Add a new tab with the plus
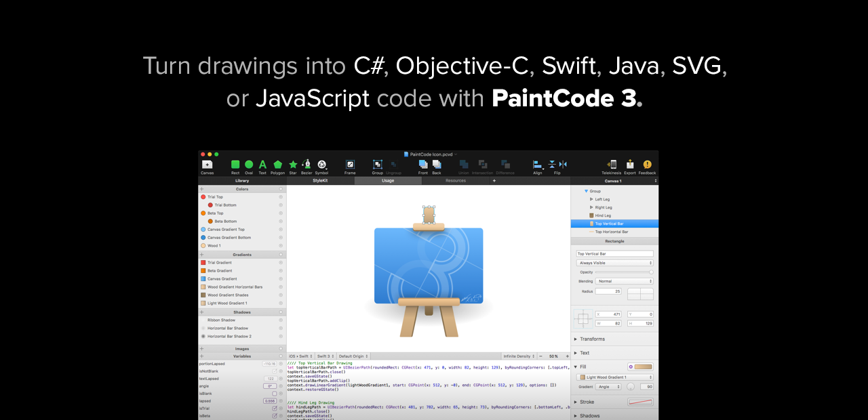This screenshot has height=420, width=868. [494, 181]
